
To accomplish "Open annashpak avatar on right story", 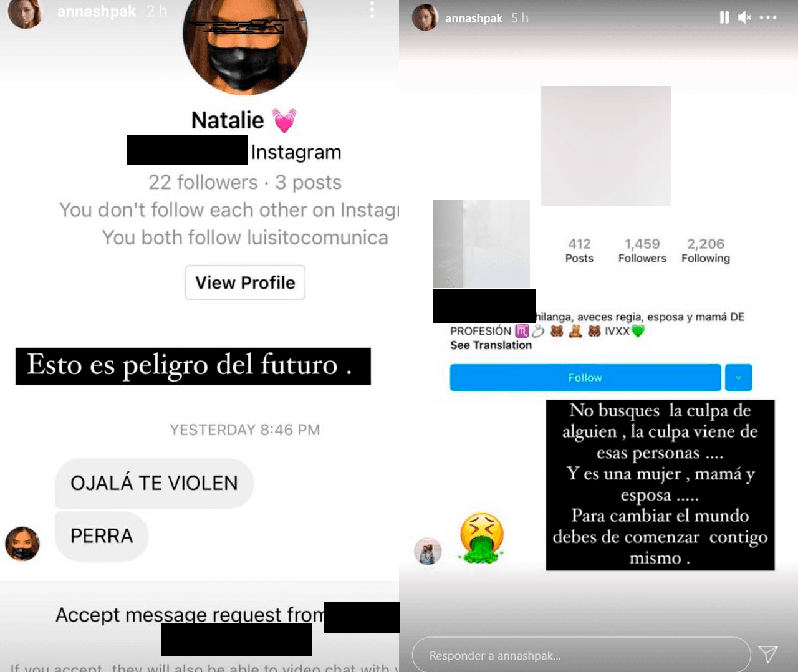I will pos(425,17).
